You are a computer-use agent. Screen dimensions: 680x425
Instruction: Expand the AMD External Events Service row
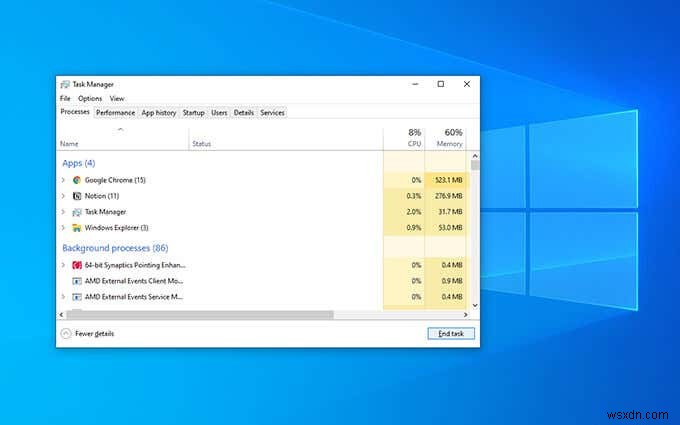tap(63, 297)
